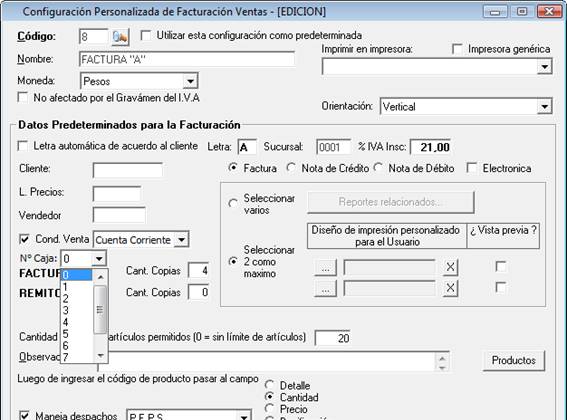Click the down arrow of the Nº Caja list scrollbar
The height and width of the screenshot is (420, 567).
click(x=101, y=356)
